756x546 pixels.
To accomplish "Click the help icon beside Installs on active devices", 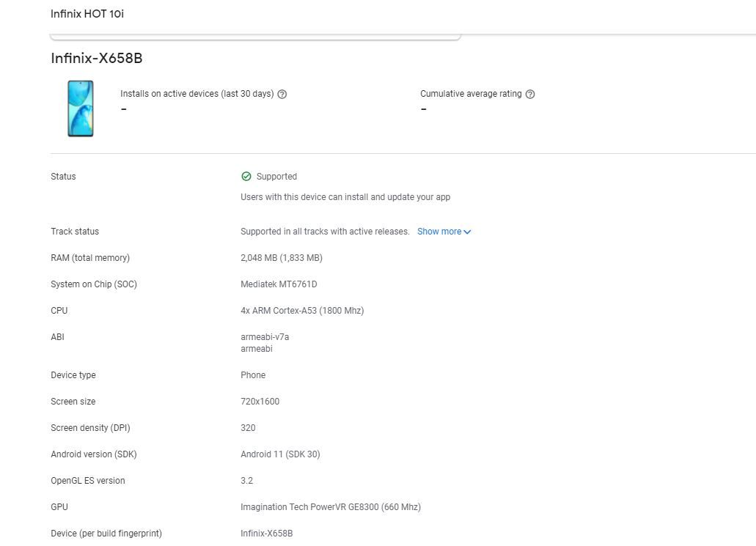I will point(282,94).
